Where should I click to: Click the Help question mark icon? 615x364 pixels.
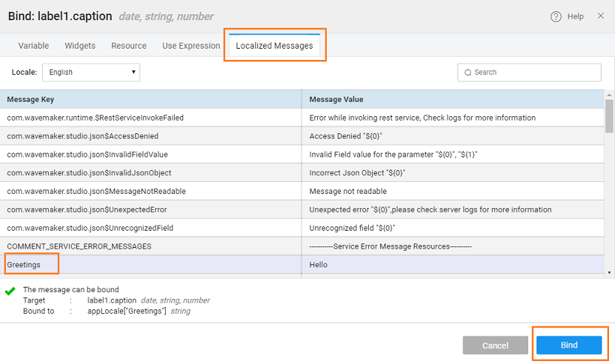click(556, 16)
